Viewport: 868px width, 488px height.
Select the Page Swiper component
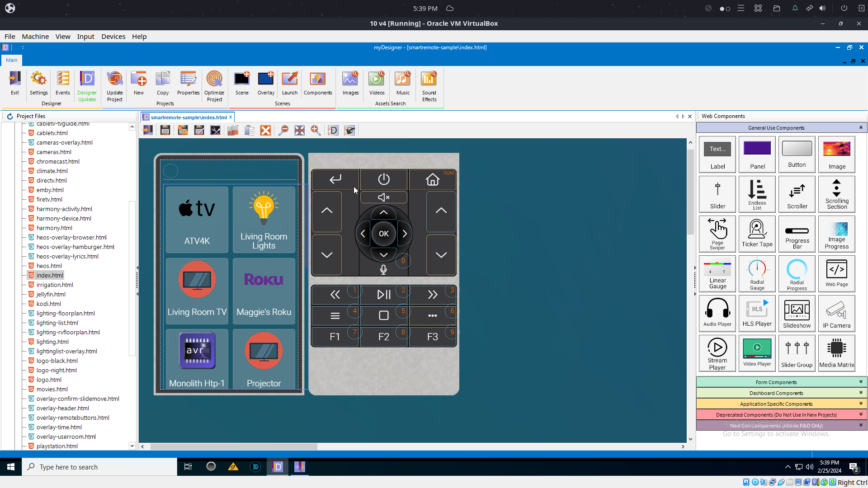717,234
